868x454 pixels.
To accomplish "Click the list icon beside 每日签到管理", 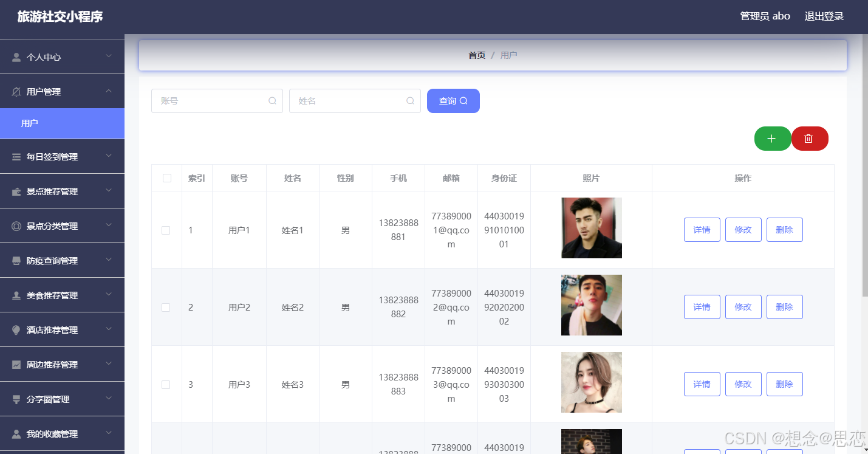I will (x=16, y=157).
